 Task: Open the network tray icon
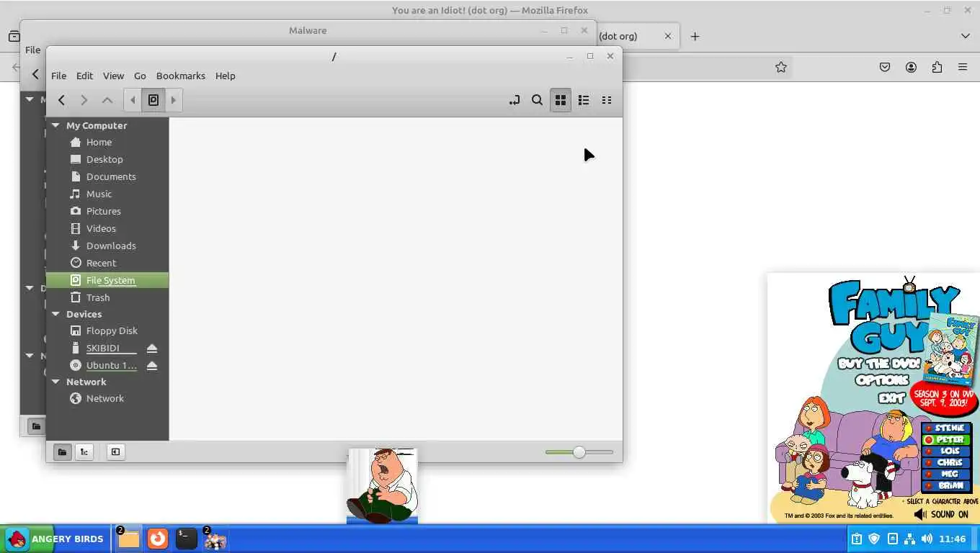(x=909, y=539)
